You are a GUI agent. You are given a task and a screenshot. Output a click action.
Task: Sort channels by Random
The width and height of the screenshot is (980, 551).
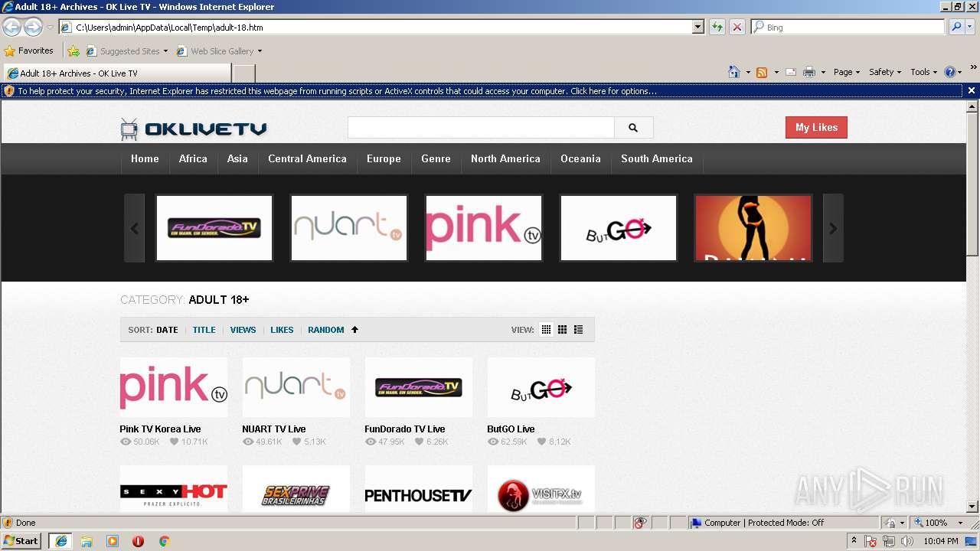pyautogui.click(x=326, y=330)
